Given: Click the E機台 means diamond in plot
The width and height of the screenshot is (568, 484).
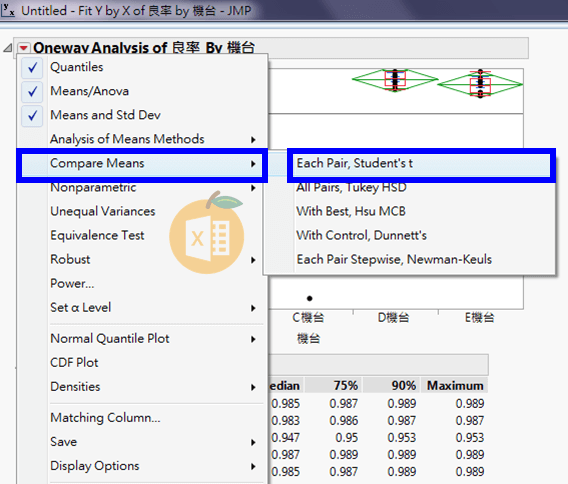Looking at the screenshot, I should pyautogui.click(x=480, y=84).
